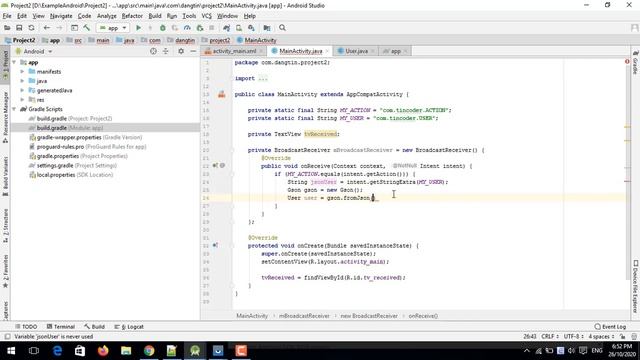Screen dimensions: 640x360
Task: Open Firefox from the taskbar
Action: (x=103, y=351)
